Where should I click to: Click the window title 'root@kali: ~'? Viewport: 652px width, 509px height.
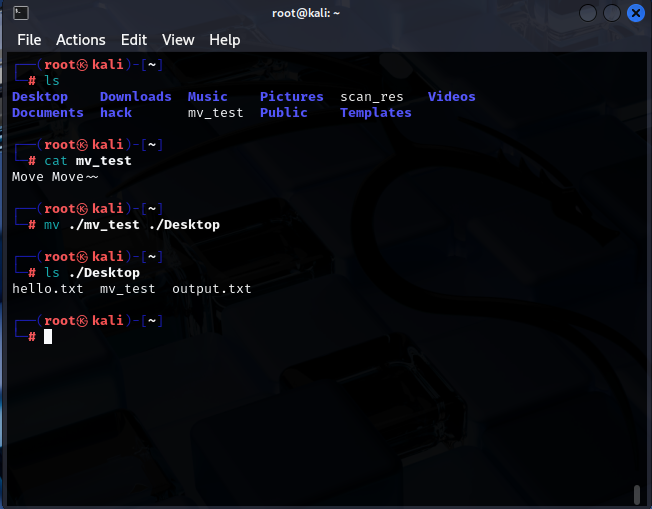(306, 13)
